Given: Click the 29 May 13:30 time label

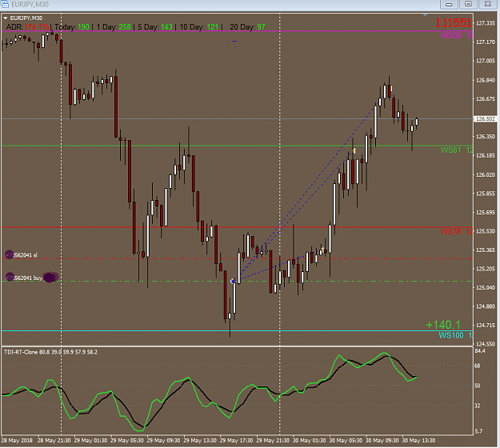Looking at the screenshot, I should click(200, 440).
